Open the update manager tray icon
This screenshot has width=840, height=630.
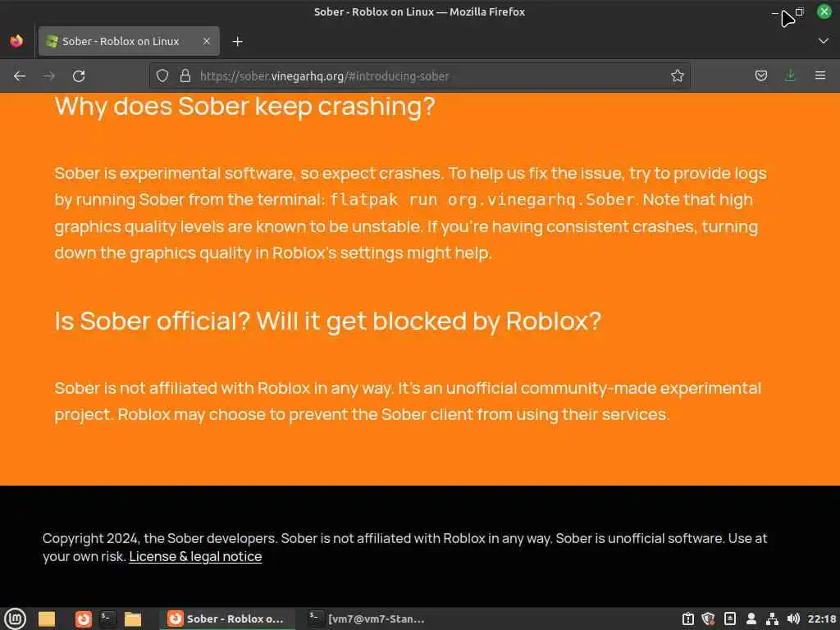coord(688,619)
